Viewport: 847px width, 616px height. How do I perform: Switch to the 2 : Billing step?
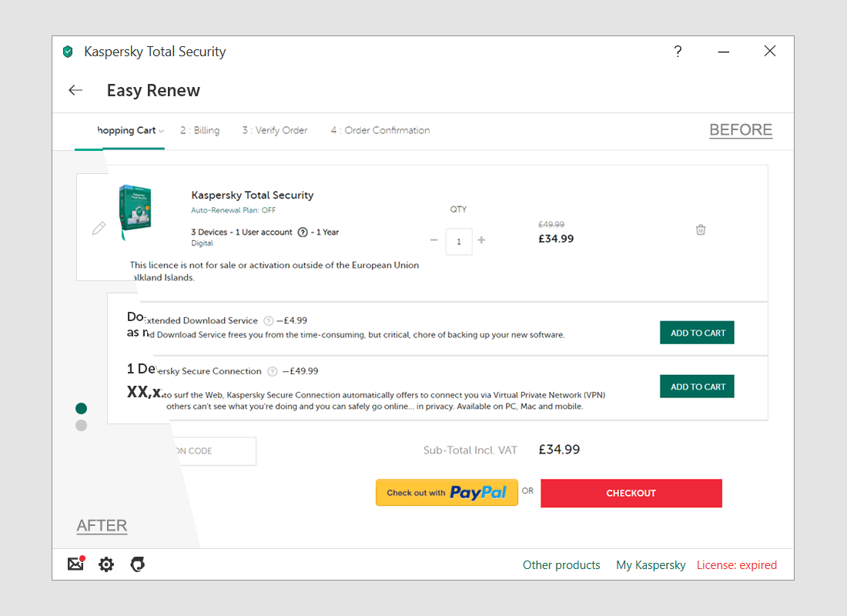200,130
